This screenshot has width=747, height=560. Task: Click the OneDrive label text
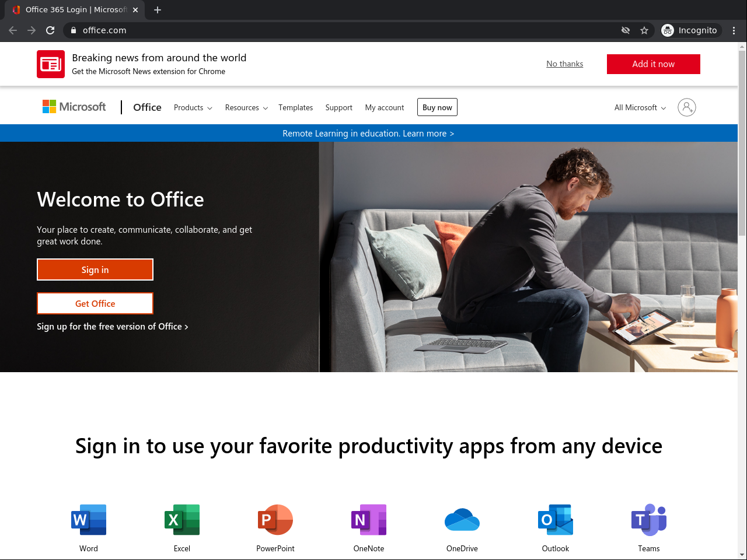coord(462,548)
